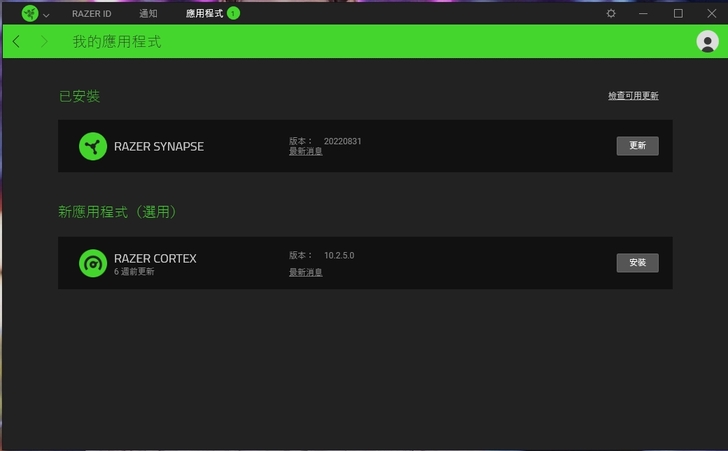Screen dimensions: 728x451
Task: Open the RAZER ID tab
Action: pos(91,14)
